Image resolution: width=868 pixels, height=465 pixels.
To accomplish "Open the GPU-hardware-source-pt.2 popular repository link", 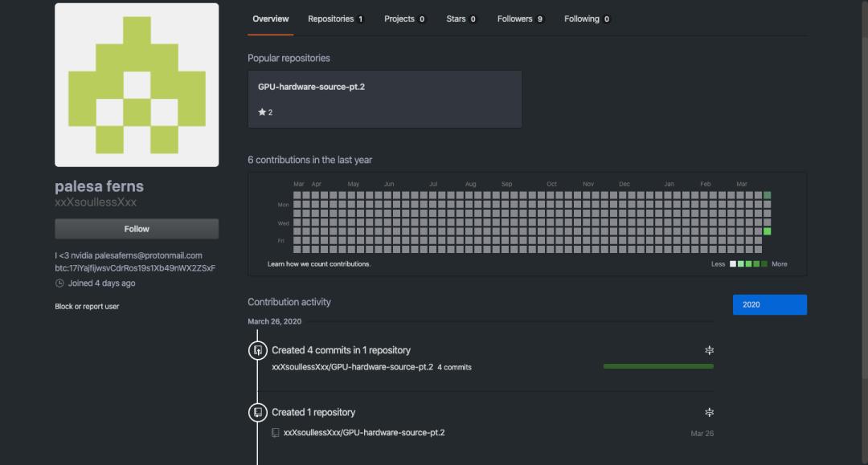I will click(311, 87).
